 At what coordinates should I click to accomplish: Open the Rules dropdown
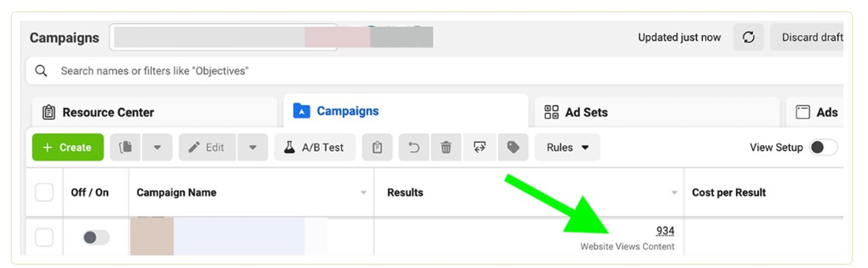tap(568, 147)
